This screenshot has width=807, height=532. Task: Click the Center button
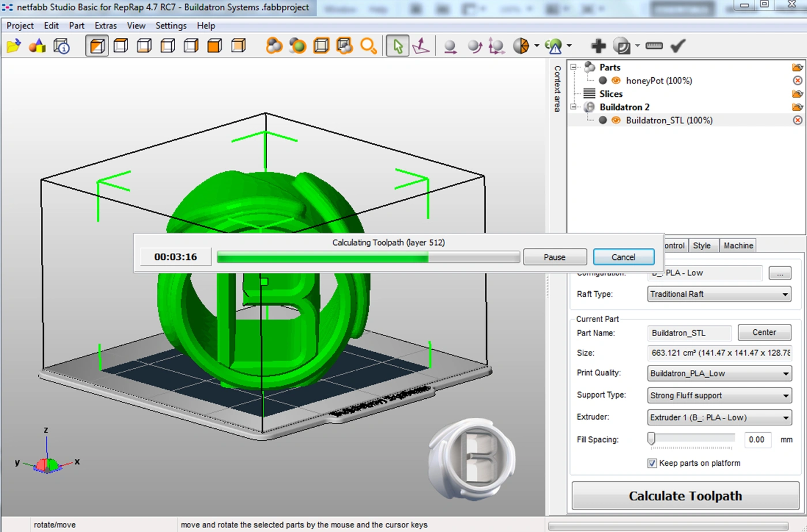[x=764, y=333]
